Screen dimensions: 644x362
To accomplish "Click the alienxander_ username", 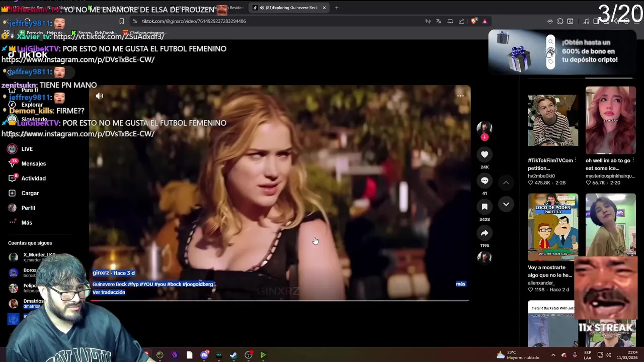I will point(541,283).
